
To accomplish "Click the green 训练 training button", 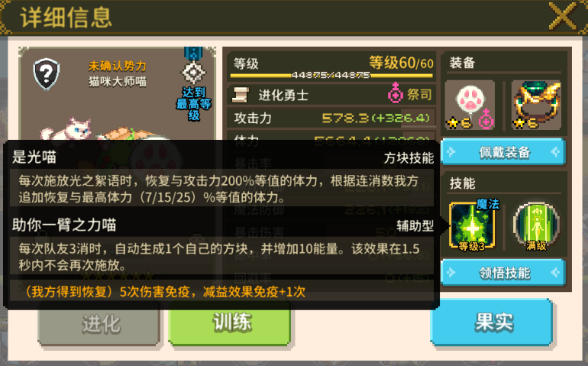I will tap(230, 323).
